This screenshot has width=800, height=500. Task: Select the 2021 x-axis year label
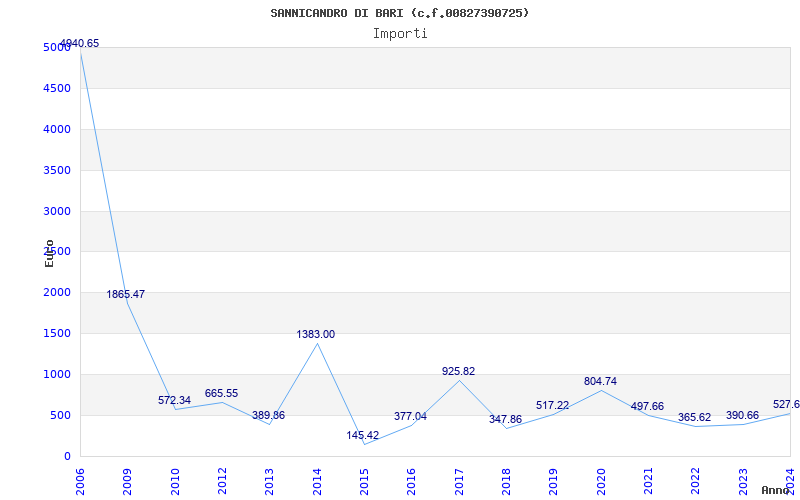tap(648, 482)
